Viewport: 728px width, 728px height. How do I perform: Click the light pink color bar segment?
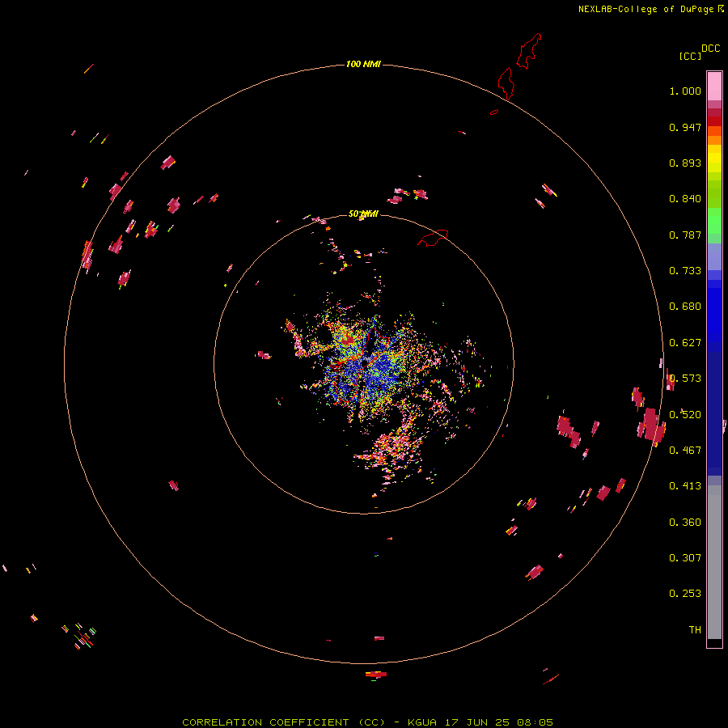(x=714, y=87)
